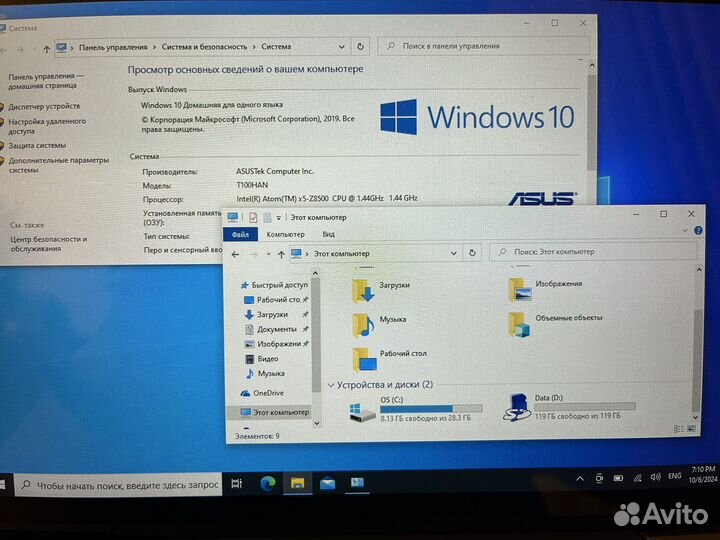The height and width of the screenshot is (540, 720).
Task: Click Система и безопасность breadcrumb
Action: tap(204, 47)
